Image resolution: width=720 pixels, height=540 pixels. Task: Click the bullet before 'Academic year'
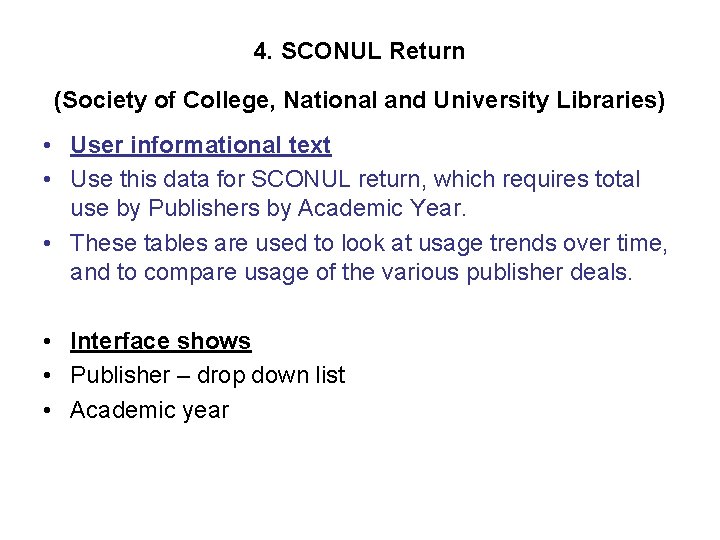(x=47, y=410)
